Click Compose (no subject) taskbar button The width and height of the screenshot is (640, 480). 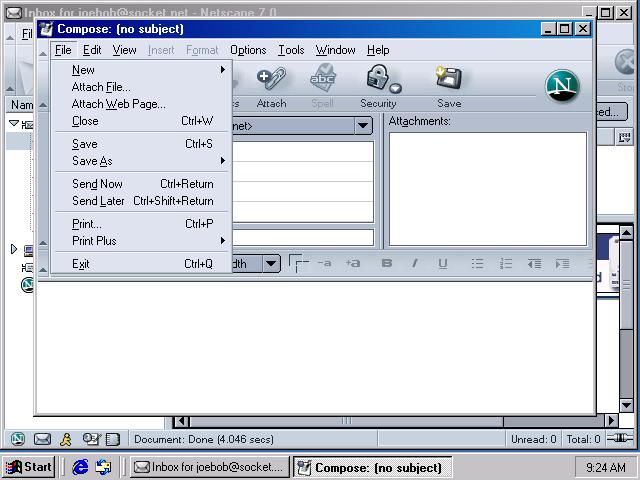click(372, 467)
